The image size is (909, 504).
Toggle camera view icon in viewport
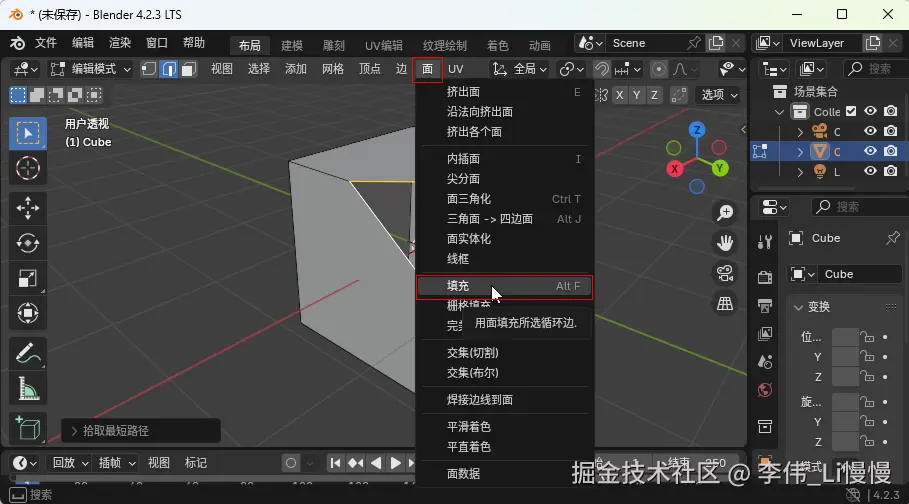coord(725,273)
